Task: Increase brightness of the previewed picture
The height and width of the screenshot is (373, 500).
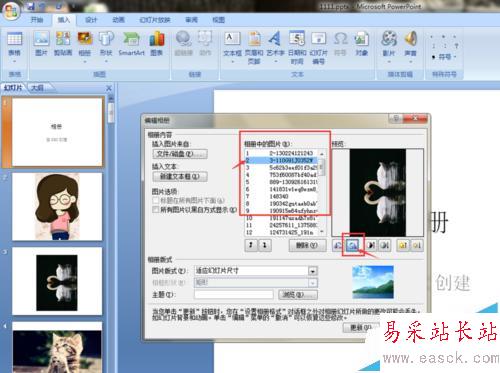Action: coord(403,245)
